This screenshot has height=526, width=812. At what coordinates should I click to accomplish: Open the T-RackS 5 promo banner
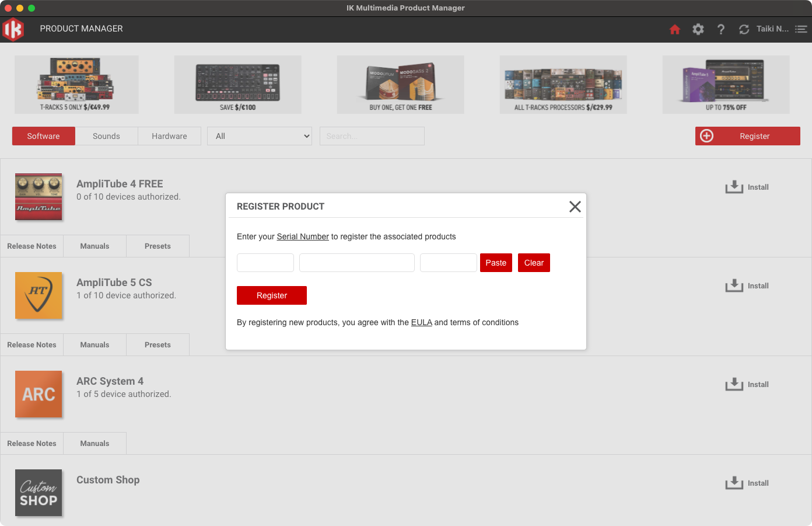point(76,85)
